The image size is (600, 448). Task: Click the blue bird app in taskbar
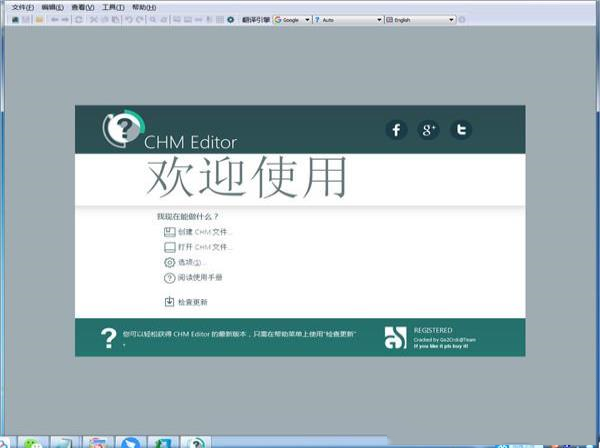131,442
